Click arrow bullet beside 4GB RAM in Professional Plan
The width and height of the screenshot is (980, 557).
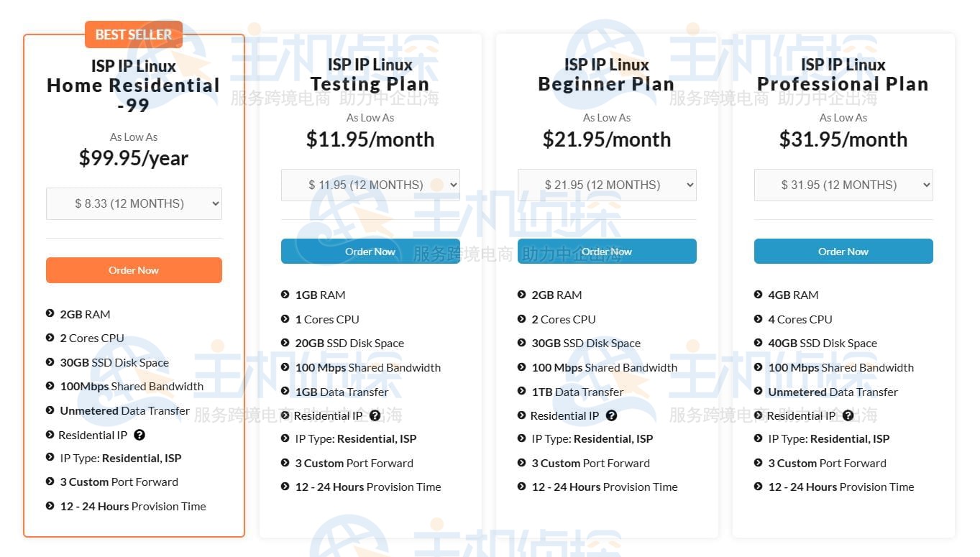(x=759, y=295)
